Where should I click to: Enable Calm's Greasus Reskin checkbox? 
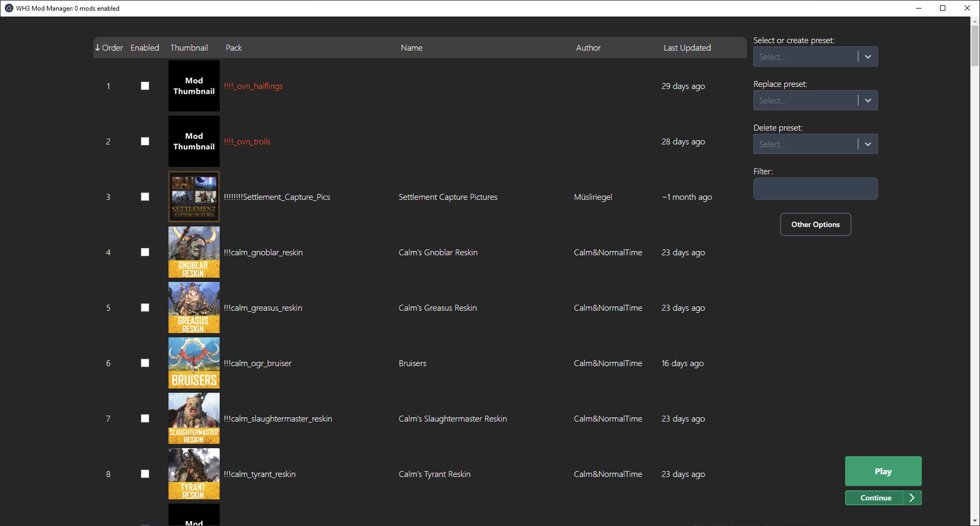click(145, 307)
